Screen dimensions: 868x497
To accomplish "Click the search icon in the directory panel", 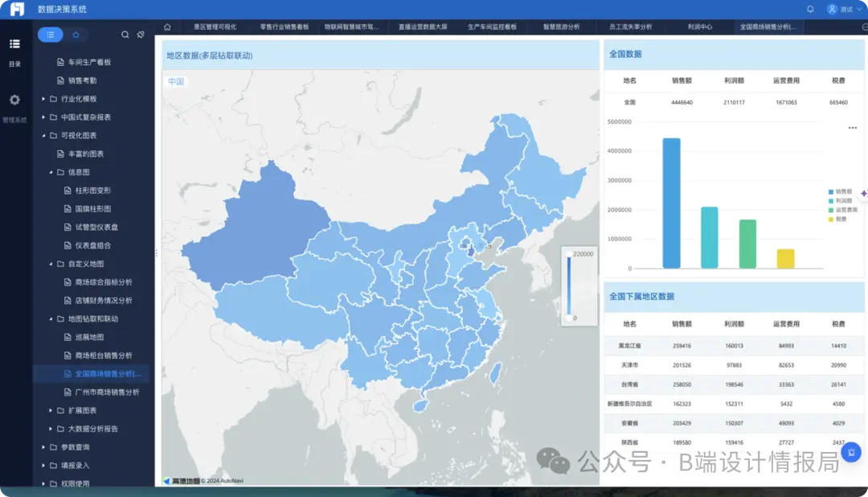I will click(125, 35).
